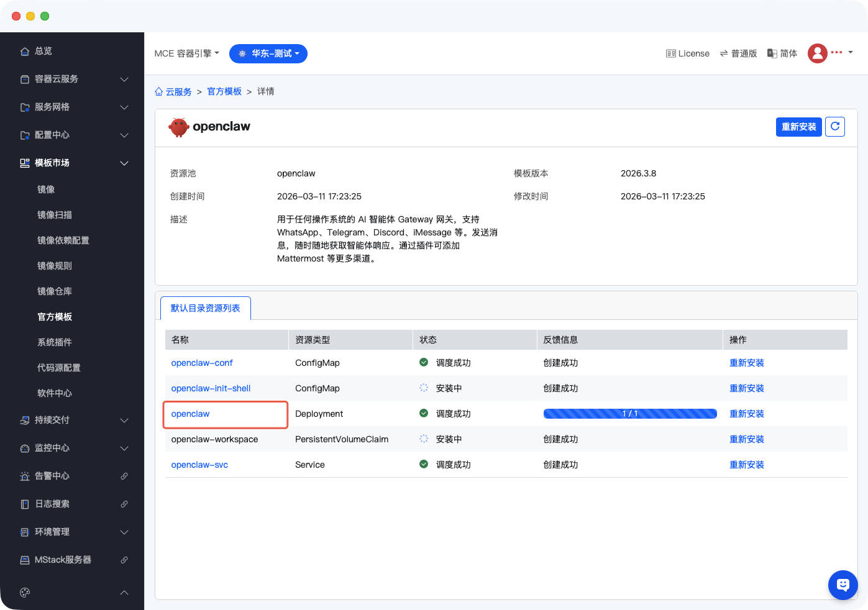Open the MCE 容器引擎 dropdown
This screenshot has width=868, height=610.
coord(186,53)
